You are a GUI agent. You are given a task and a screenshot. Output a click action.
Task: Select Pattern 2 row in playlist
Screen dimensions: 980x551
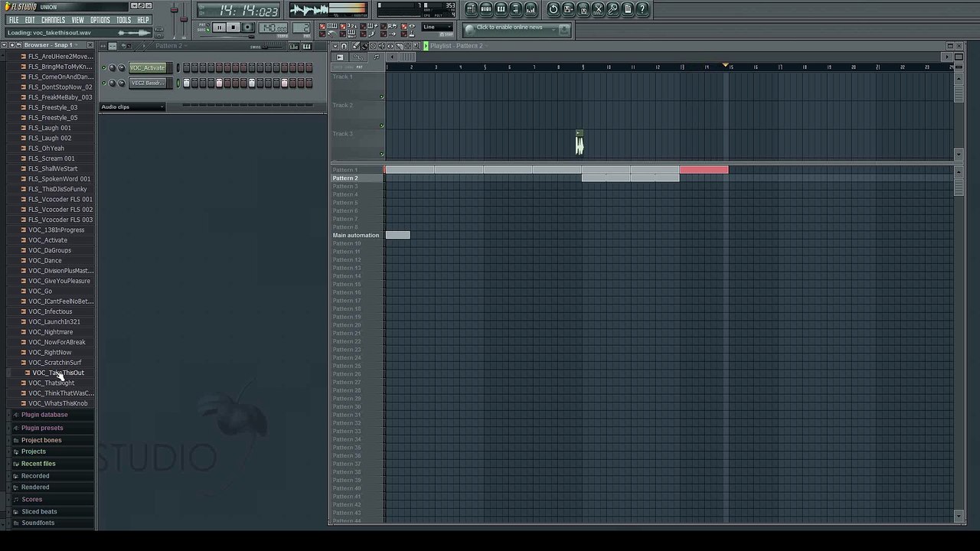[x=357, y=178]
